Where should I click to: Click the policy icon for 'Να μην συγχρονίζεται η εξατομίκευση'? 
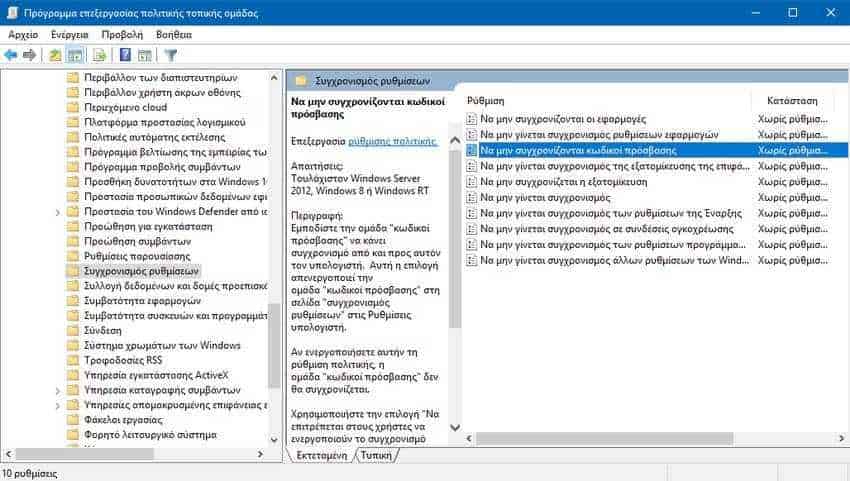point(472,182)
